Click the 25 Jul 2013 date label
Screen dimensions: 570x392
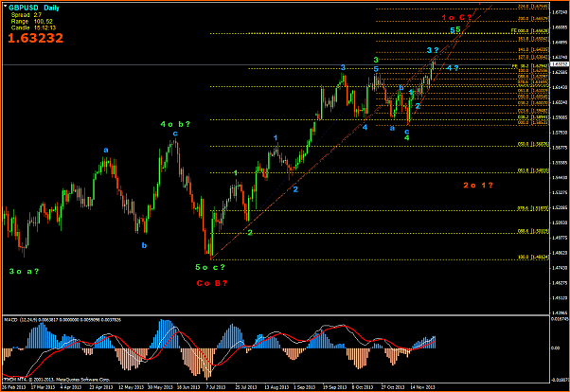[x=246, y=387]
